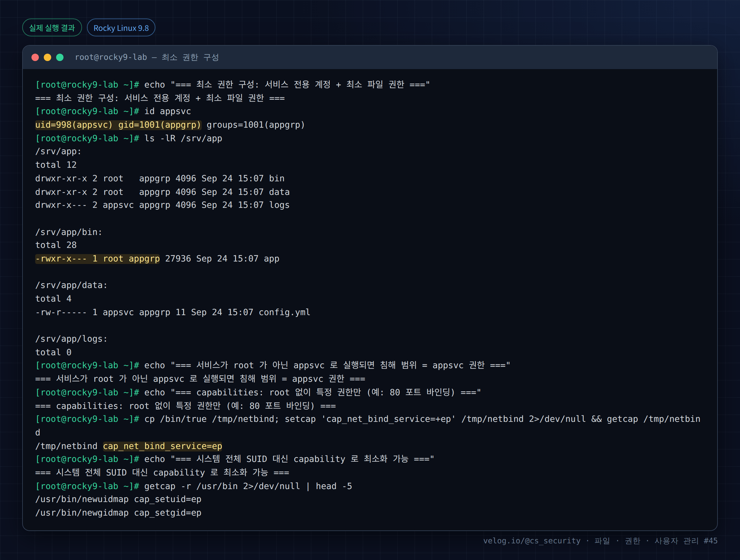This screenshot has height=560, width=740.
Task: Click the echo command about appsvc 침해 범위
Action: (x=273, y=365)
